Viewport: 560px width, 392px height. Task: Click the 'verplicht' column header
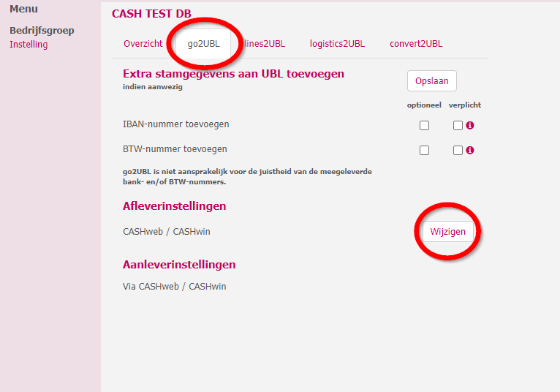pyautogui.click(x=465, y=105)
